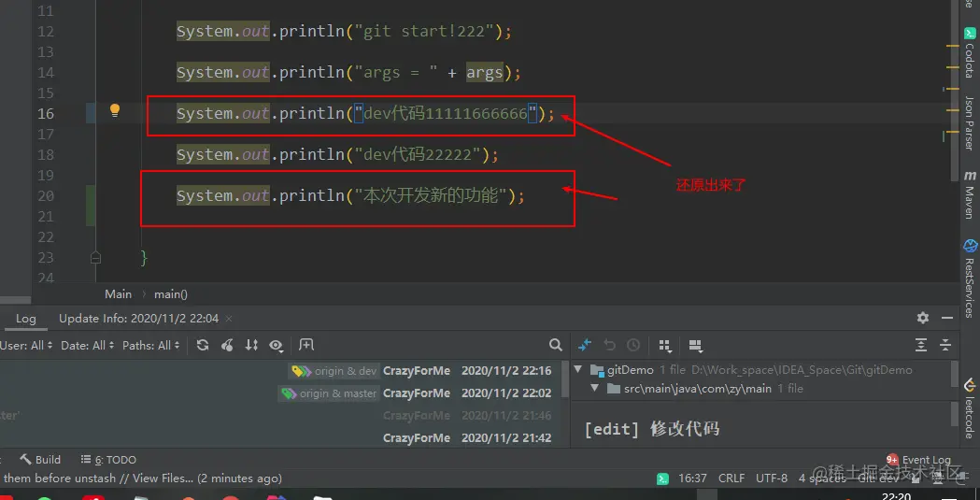Click the log search magnifier icon
The width and height of the screenshot is (980, 500).
pyautogui.click(x=555, y=345)
